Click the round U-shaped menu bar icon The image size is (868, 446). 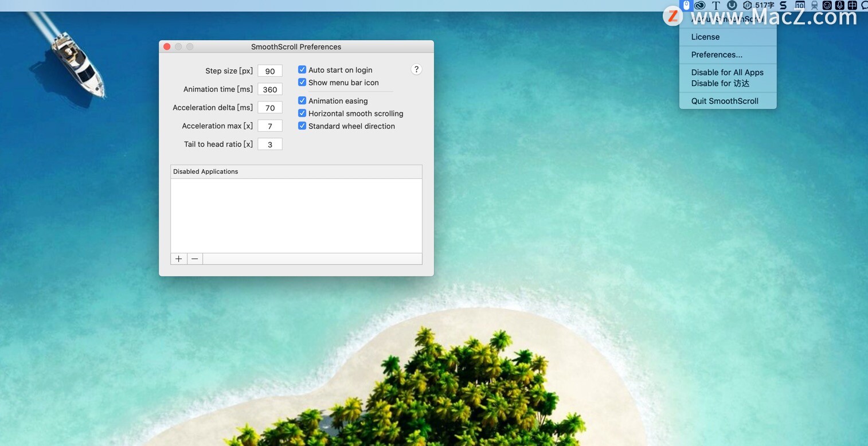tap(732, 5)
